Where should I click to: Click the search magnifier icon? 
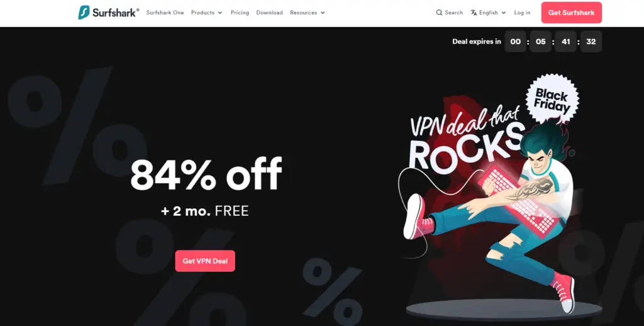(x=439, y=13)
